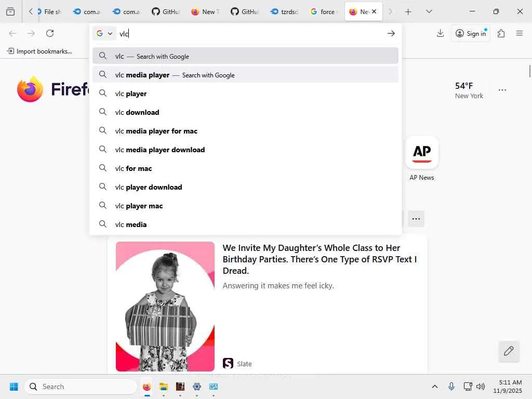Select 'vlc media player for mac' suggestion
Viewport: 532px width, 399px height.
(x=245, y=130)
